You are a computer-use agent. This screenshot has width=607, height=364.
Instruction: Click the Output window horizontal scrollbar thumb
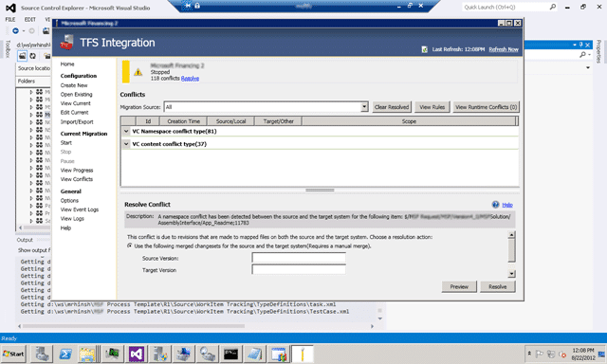(x=134, y=326)
